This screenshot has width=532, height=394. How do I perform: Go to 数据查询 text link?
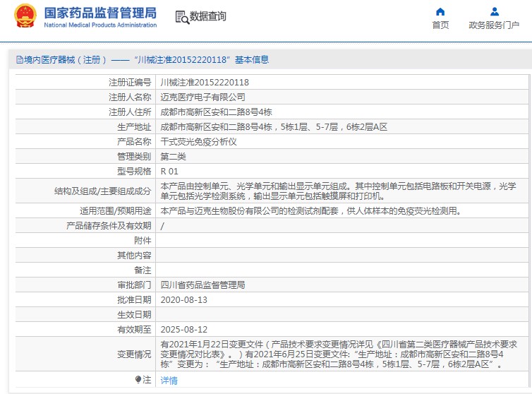coord(208,16)
